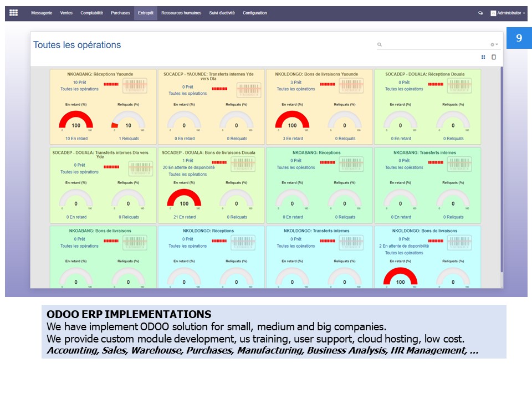Click the '10 Prêt' link
This screenshot has width=532, height=399.
79,83
